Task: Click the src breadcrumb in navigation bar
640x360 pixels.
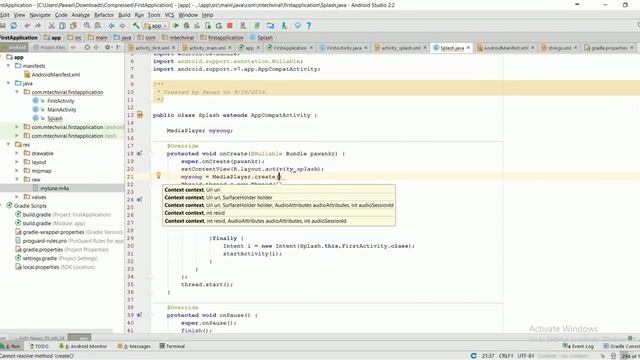Action: click(x=74, y=38)
